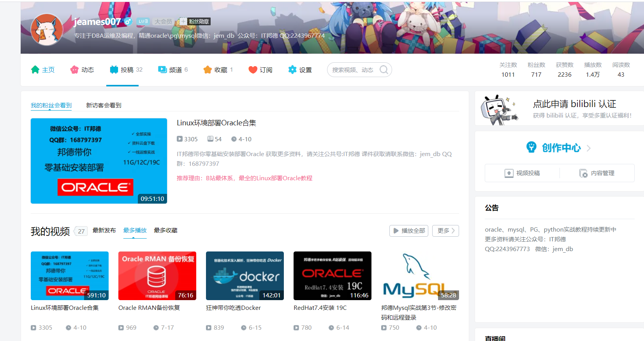Click the green home house icon
This screenshot has height=341, width=644.
click(x=35, y=70)
